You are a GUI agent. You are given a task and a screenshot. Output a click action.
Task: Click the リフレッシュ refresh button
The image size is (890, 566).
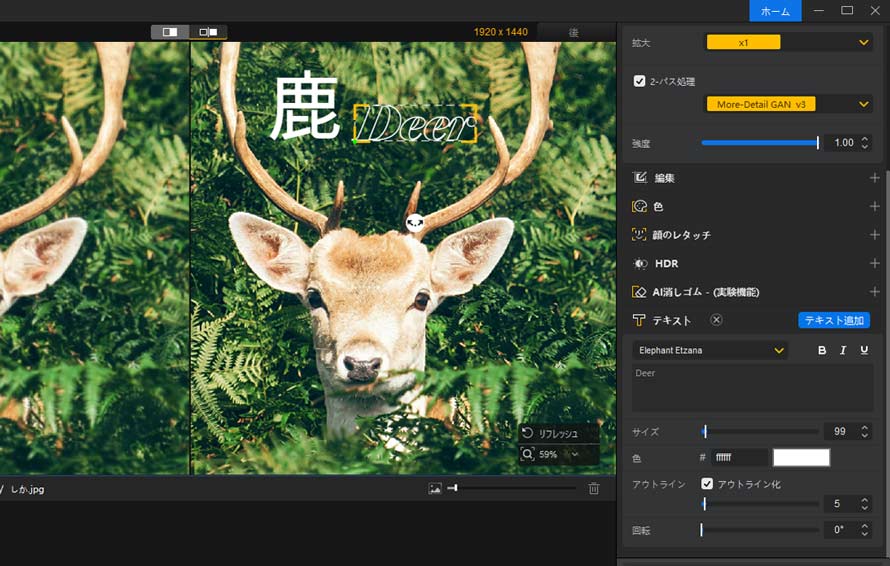pos(559,433)
